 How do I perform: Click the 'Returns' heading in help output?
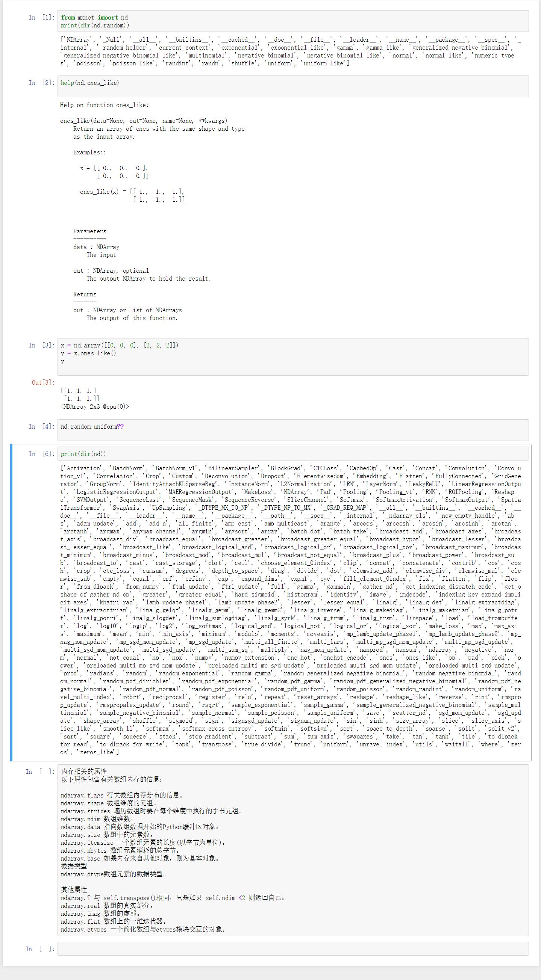pos(85,294)
